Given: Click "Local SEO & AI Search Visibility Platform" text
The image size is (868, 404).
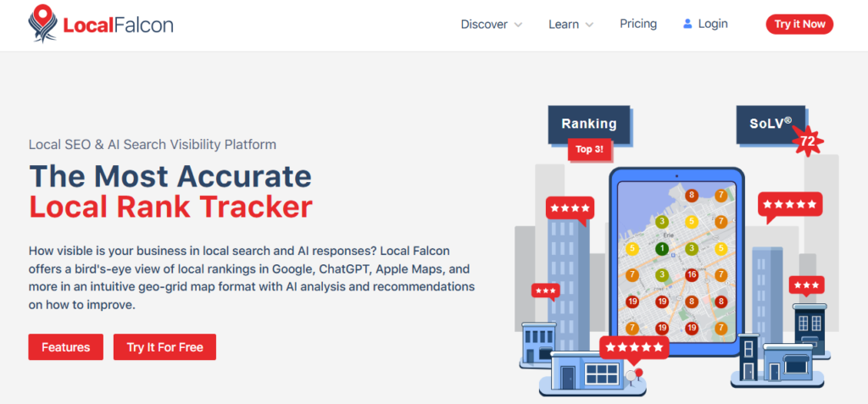Looking at the screenshot, I should pos(153,145).
